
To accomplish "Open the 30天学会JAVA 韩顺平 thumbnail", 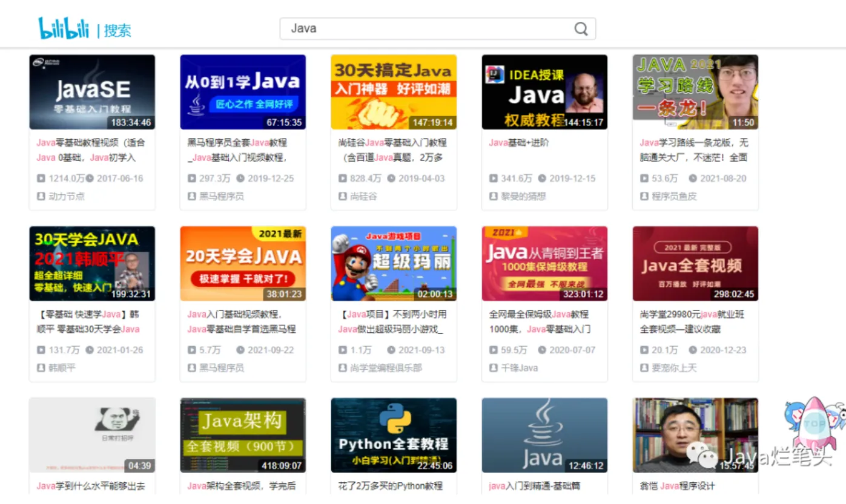I will click(x=92, y=264).
